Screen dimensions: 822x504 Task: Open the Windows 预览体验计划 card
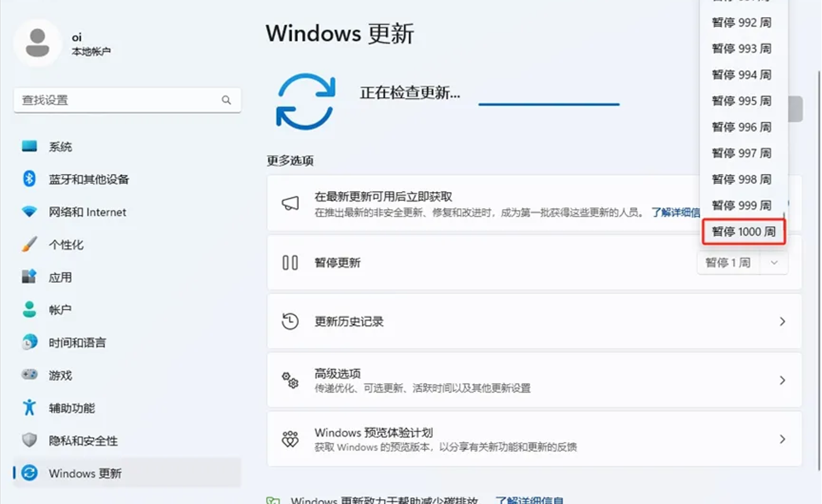534,439
